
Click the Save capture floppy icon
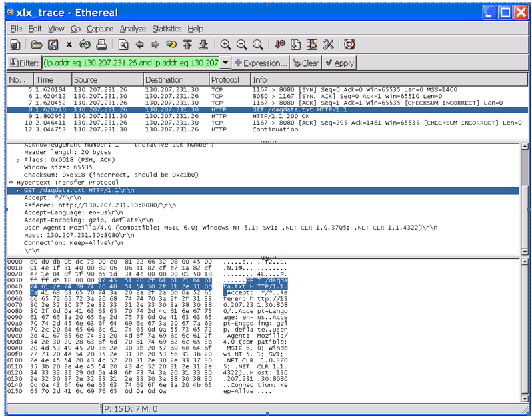[53, 45]
